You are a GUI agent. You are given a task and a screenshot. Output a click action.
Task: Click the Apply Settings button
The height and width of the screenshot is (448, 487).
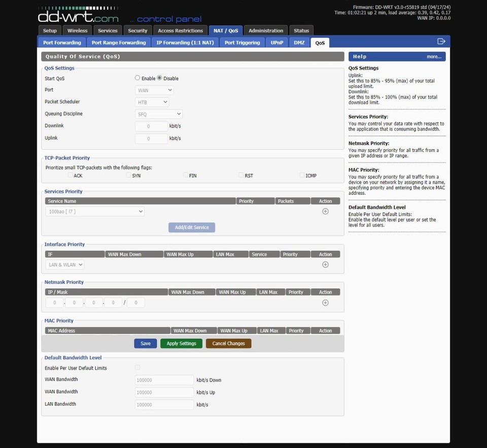181,343
